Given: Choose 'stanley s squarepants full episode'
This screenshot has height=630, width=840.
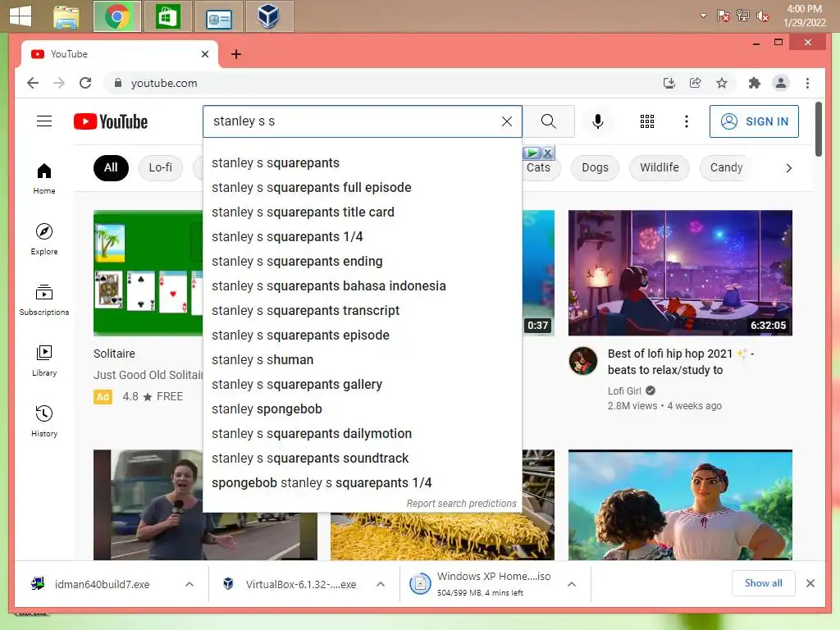Looking at the screenshot, I should pos(362,188).
